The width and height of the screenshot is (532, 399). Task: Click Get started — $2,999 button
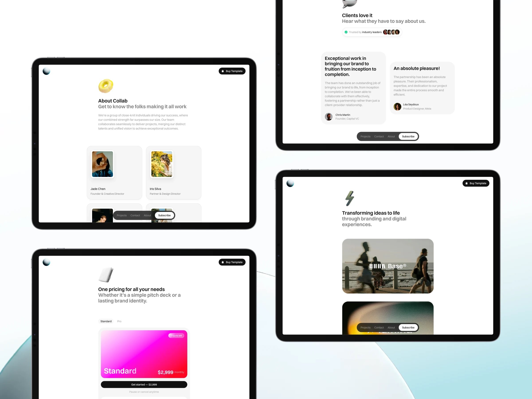(x=144, y=384)
